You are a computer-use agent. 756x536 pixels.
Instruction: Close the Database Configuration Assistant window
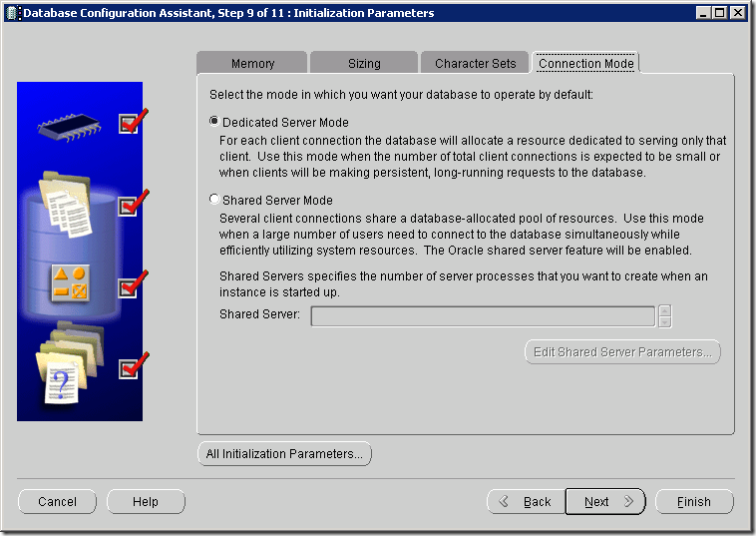pos(738,13)
